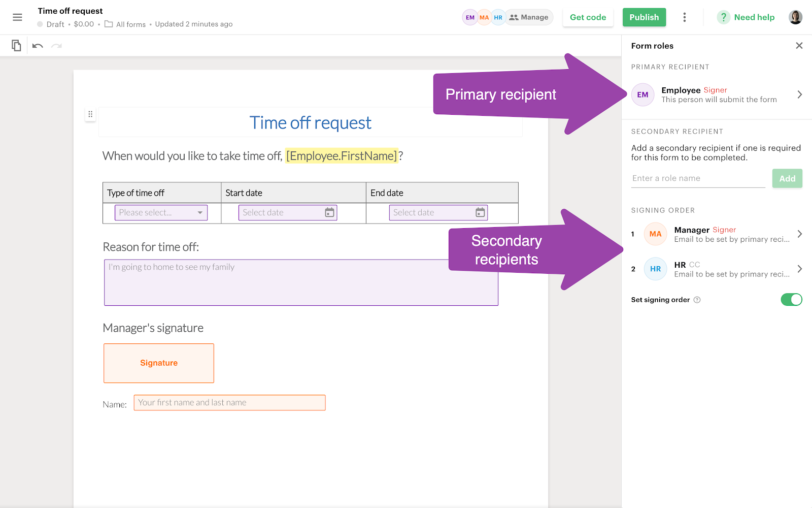Expand the HR recipient details

(x=799, y=269)
